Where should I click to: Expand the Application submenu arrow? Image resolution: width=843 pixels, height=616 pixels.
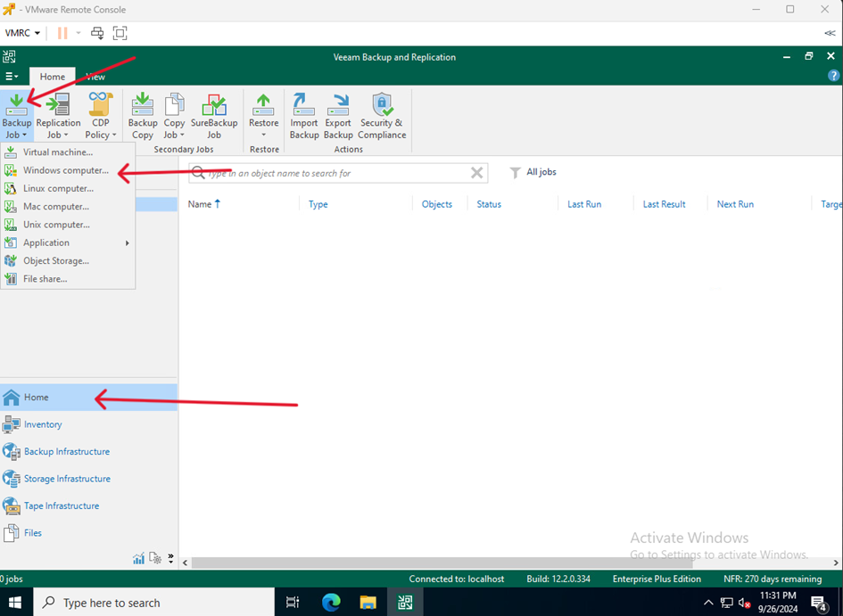[x=127, y=243]
